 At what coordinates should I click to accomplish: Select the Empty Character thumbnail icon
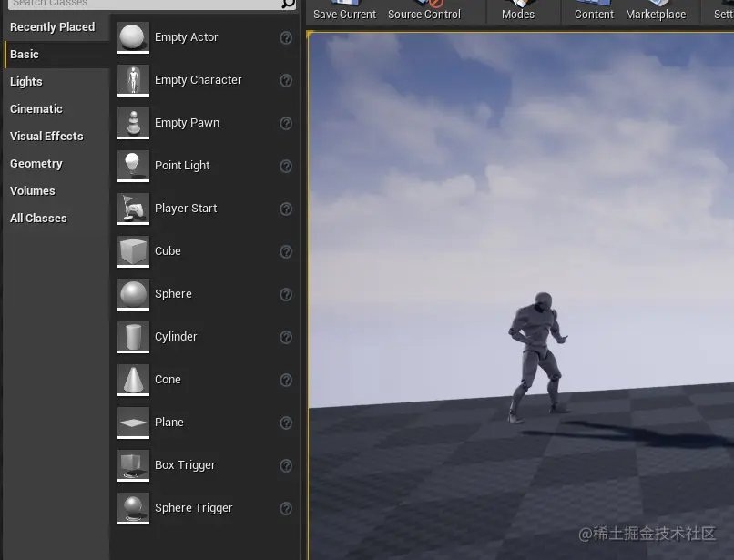tap(133, 80)
